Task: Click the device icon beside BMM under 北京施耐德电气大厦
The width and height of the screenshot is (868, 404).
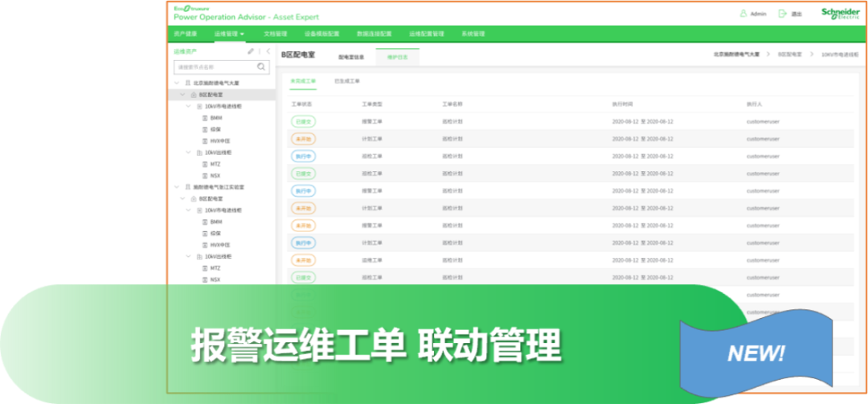Action: coord(206,118)
